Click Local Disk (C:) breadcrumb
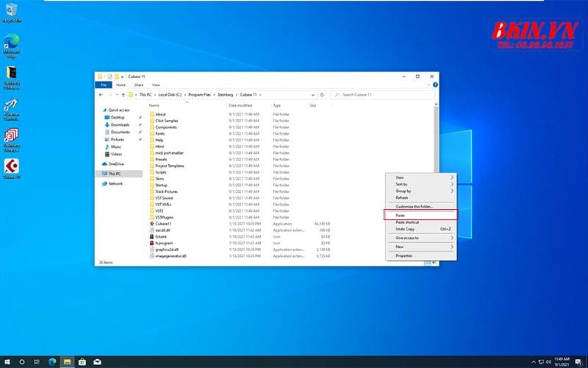The height and width of the screenshot is (368, 588). (x=170, y=95)
